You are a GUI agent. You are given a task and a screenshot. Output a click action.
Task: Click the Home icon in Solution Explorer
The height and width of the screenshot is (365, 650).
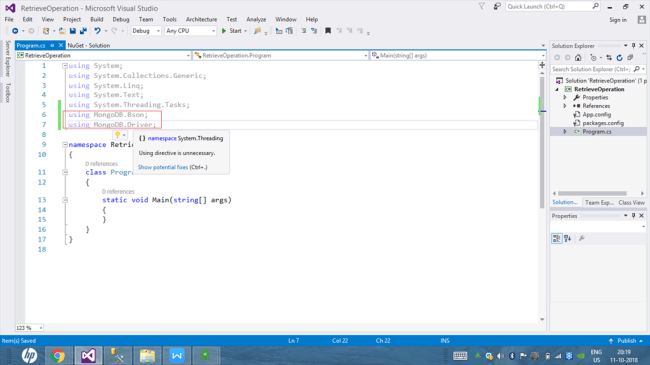[578, 58]
